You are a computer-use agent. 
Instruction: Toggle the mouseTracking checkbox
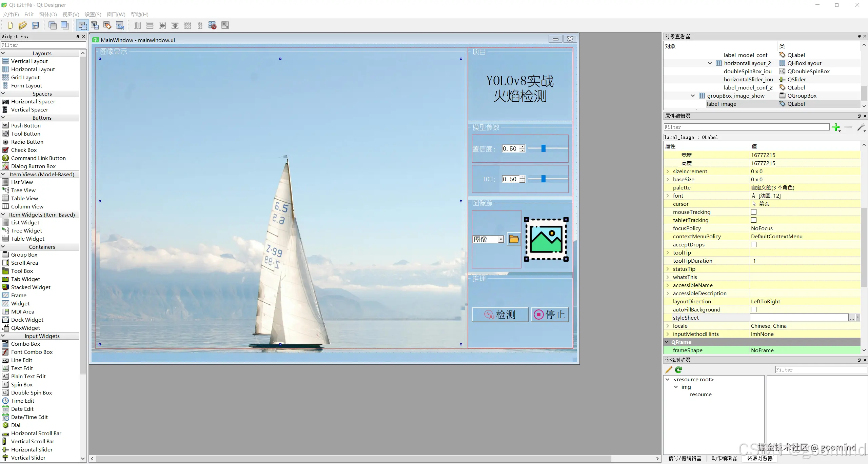pos(754,212)
